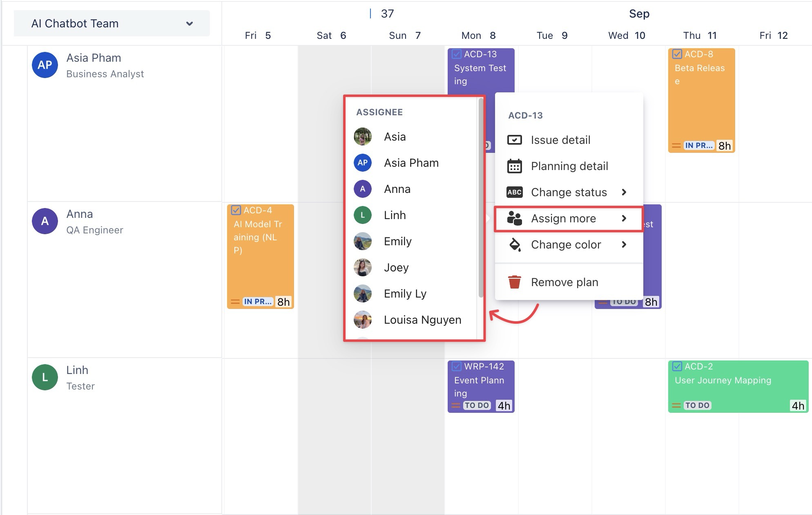
Task: Click the Issue detail icon
Action: (514, 140)
